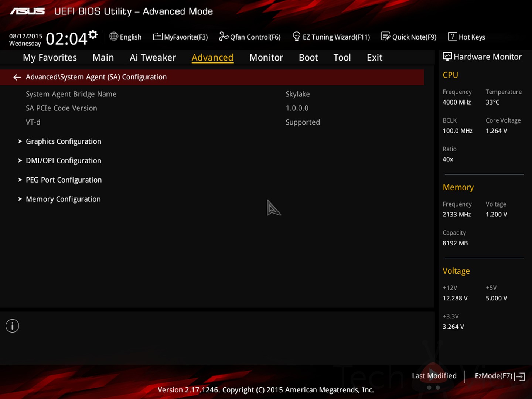Select the VT-d row label
532x399 pixels.
(x=33, y=122)
